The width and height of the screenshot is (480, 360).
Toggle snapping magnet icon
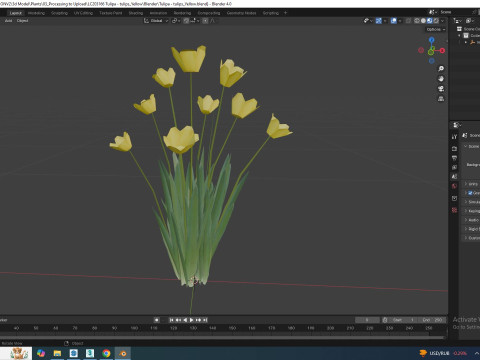coord(186,21)
